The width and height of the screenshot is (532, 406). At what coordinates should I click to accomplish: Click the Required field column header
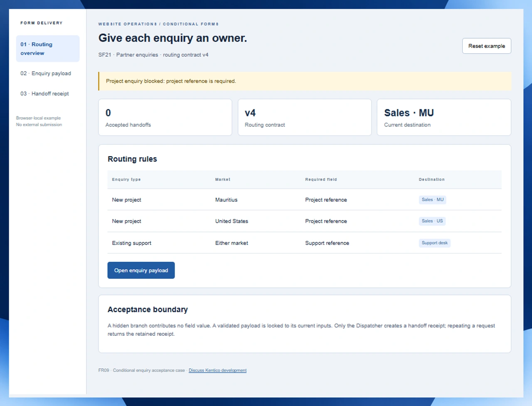pos(321,180)
